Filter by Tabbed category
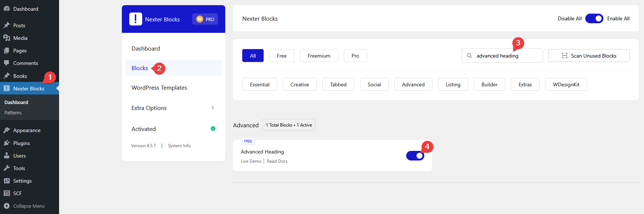Screen dimensions: 644x214 click(338, 84)
